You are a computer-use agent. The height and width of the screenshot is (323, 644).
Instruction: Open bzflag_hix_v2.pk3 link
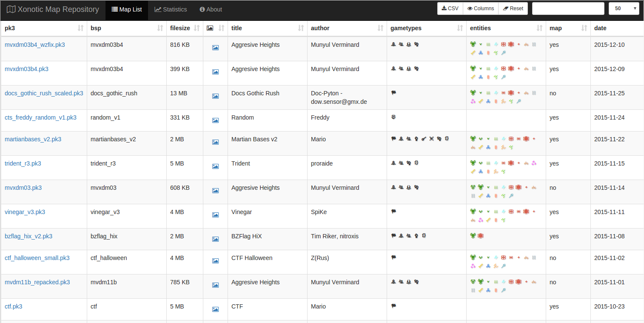(x=28, y=236)
